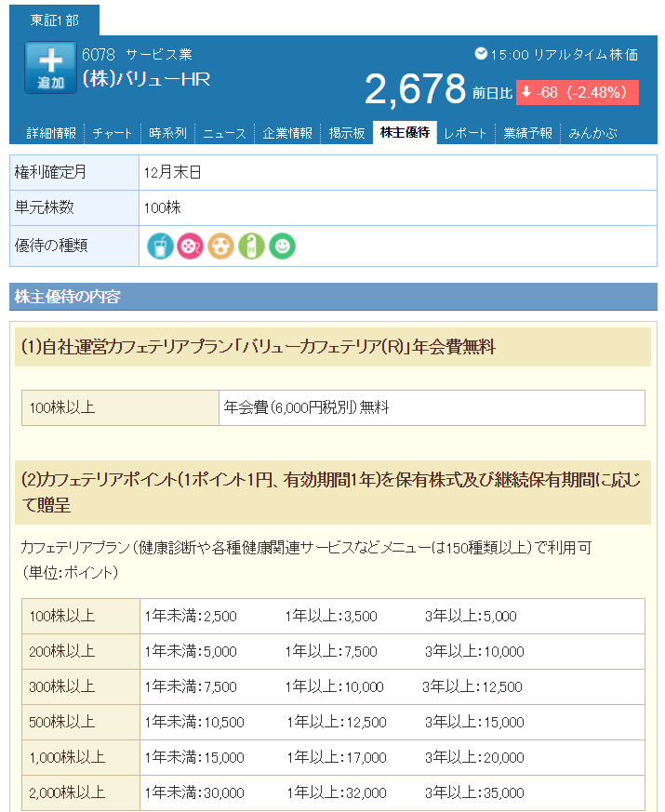Click the 3年以上:12,500 value

coord(472,686)
